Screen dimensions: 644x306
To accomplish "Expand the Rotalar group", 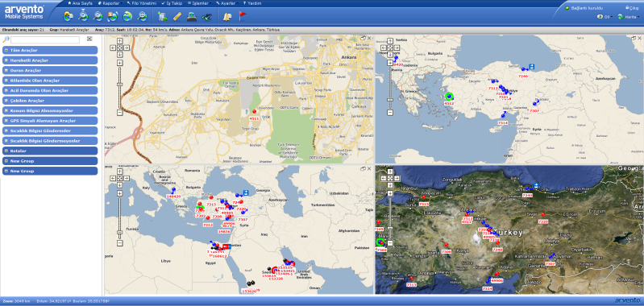I will tap(50, 151).
